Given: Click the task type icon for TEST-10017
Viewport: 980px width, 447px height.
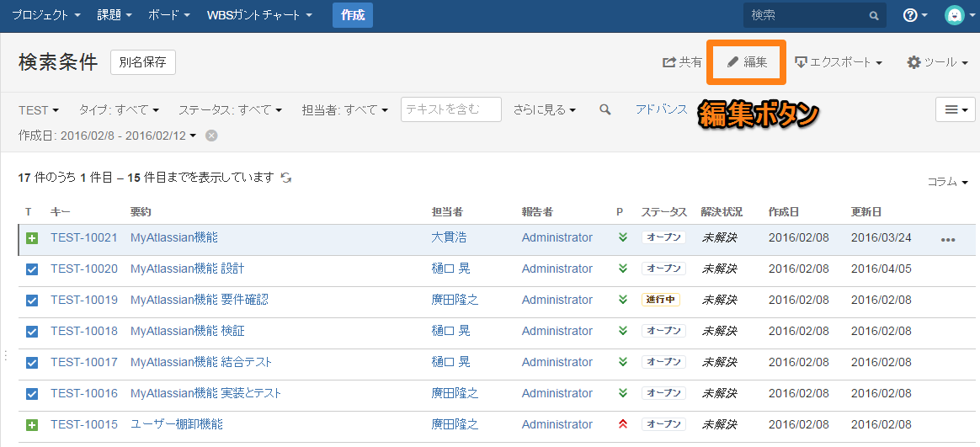Looking at the screenshot, I should coord(32,363).
